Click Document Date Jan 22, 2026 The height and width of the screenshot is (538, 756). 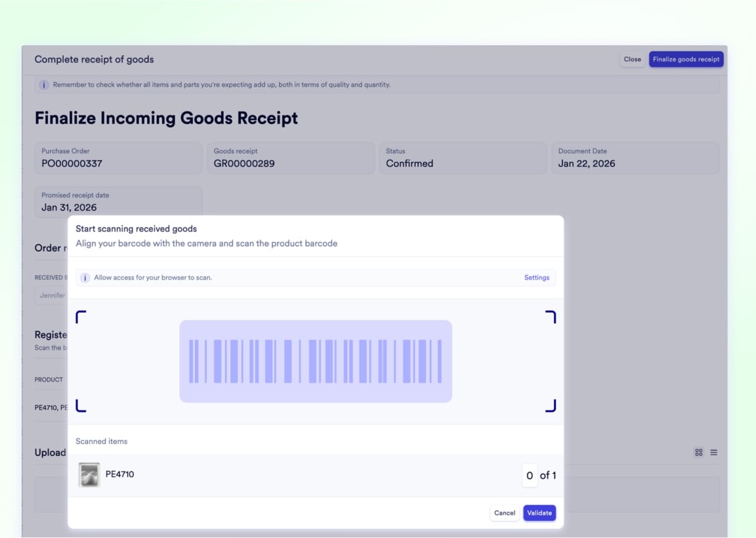tap(586, 163)
